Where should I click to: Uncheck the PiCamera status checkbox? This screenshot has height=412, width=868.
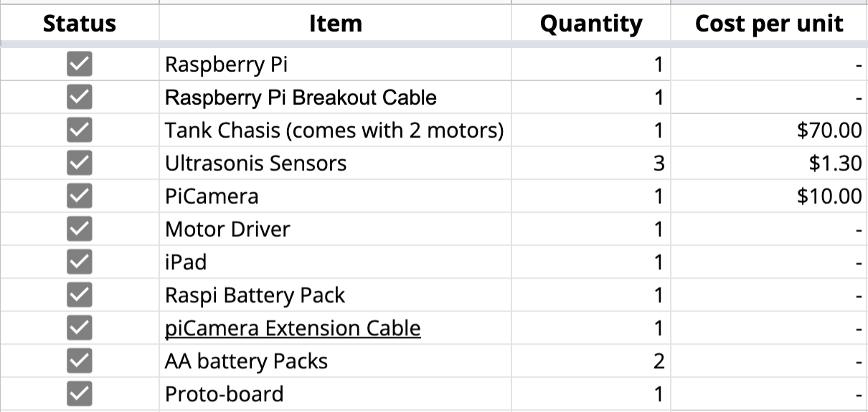click(x=79, y=196)
